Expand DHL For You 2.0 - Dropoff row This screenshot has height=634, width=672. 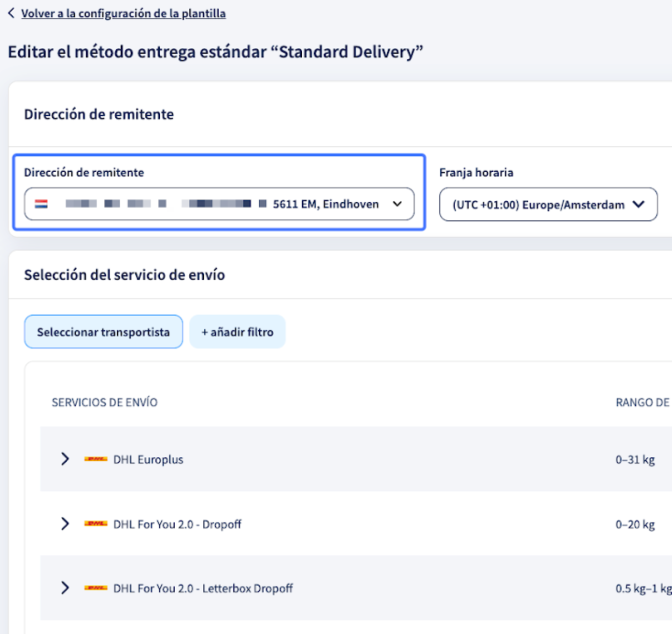pyautogui.click(x=65, y=524)
